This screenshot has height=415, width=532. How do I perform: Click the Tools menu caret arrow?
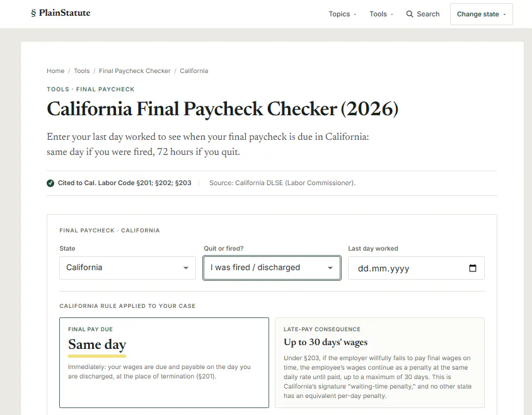[x=392, y=14]
